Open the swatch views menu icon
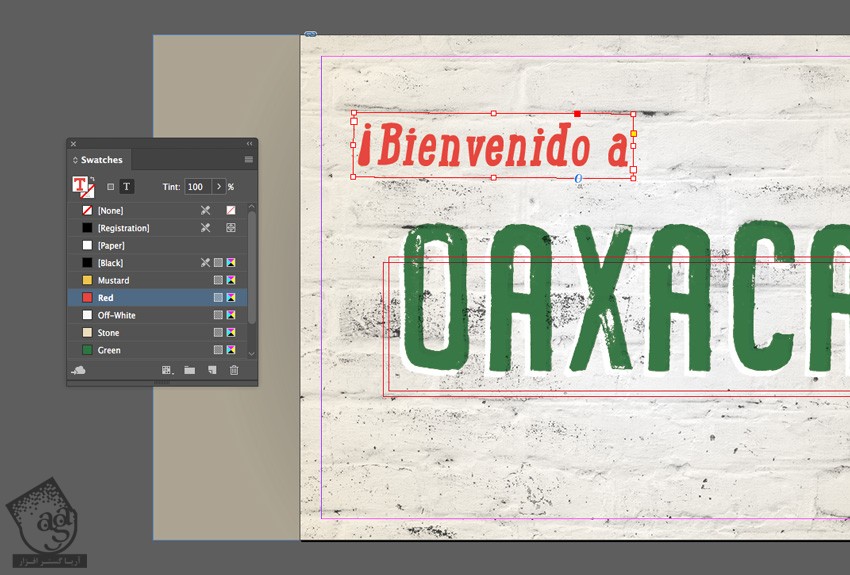850x575 pixels. click(x=168, y=370)
